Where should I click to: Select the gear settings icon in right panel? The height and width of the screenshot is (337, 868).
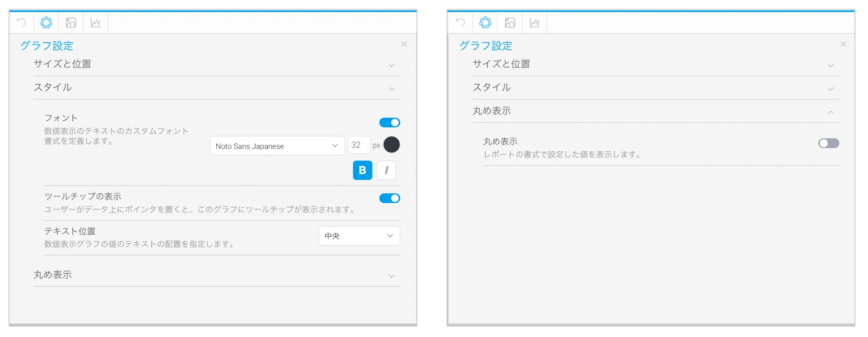tap(485, 23)
